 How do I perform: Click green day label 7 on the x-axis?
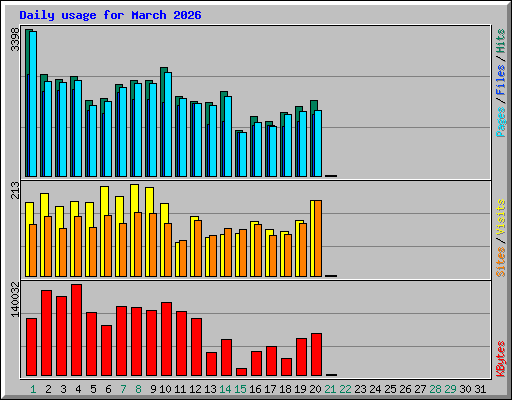pyautogui.click(x=123, y=389)
